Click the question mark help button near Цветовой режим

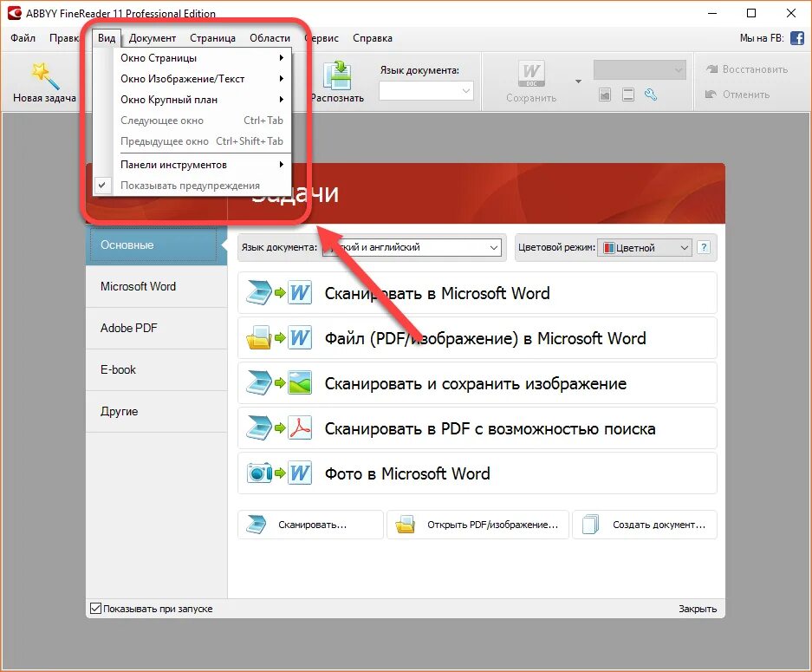point(704,247)
